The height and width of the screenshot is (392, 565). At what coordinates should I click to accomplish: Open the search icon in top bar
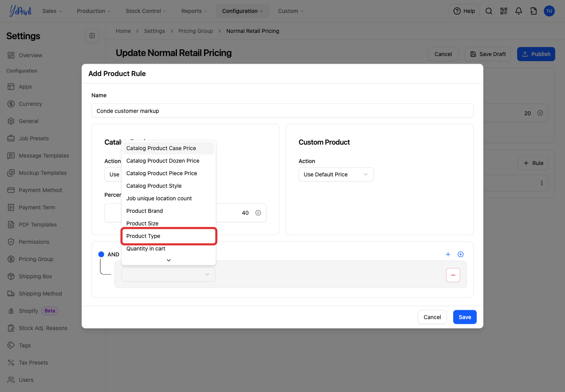pyautogui.click(x=489, y=11)
